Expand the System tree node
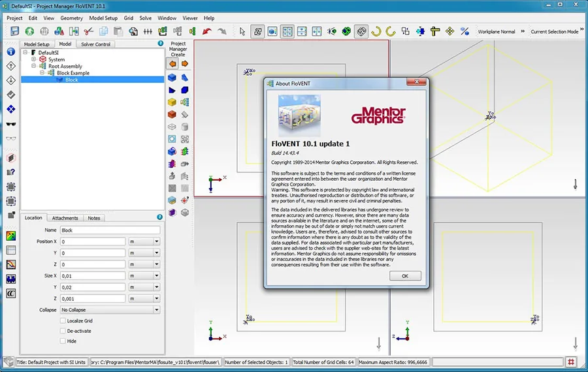This screenshot has height=372, width=588. tap(34, 59)
